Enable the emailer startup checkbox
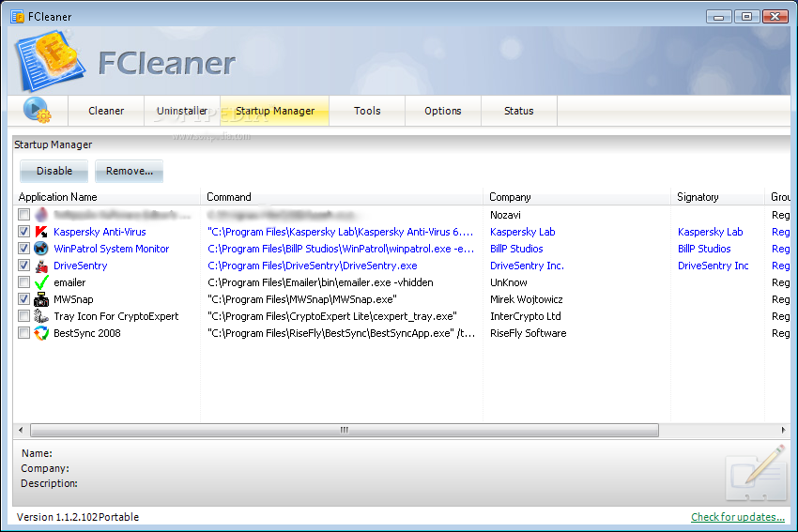Image resolution: width=798 pixels, height=532 pixels. tap(23, 281)
